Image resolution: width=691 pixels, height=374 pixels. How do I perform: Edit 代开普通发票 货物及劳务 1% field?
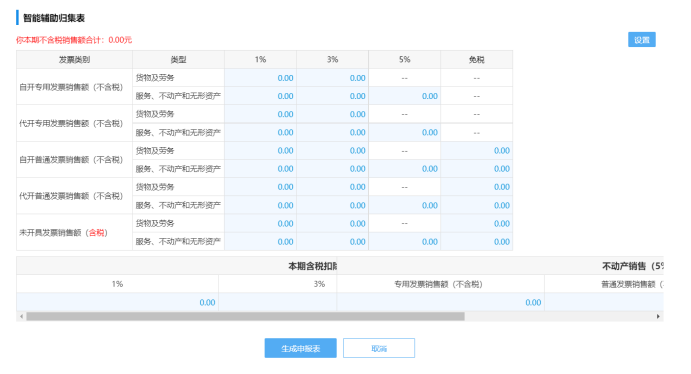point(260,187)
